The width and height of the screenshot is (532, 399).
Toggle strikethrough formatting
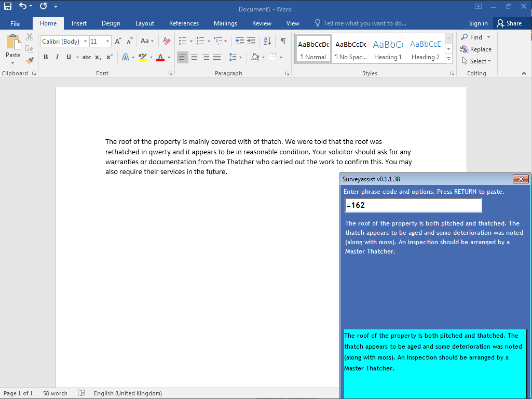point(87,57)
